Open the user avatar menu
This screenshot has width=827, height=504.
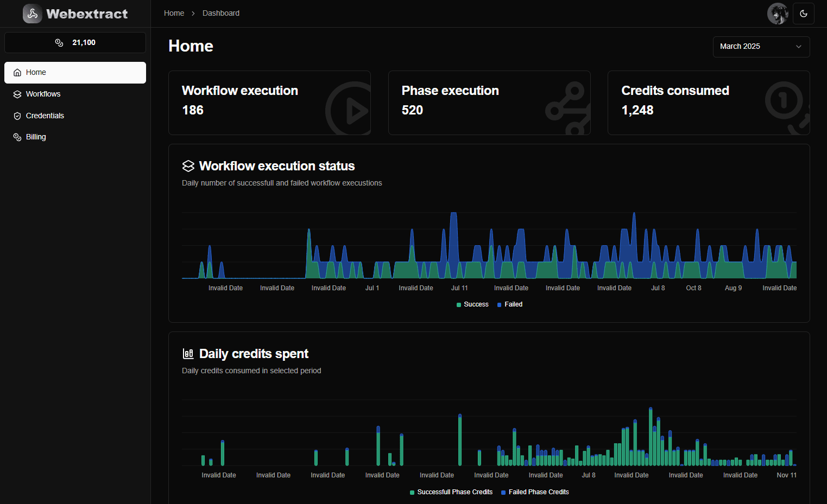778,14
